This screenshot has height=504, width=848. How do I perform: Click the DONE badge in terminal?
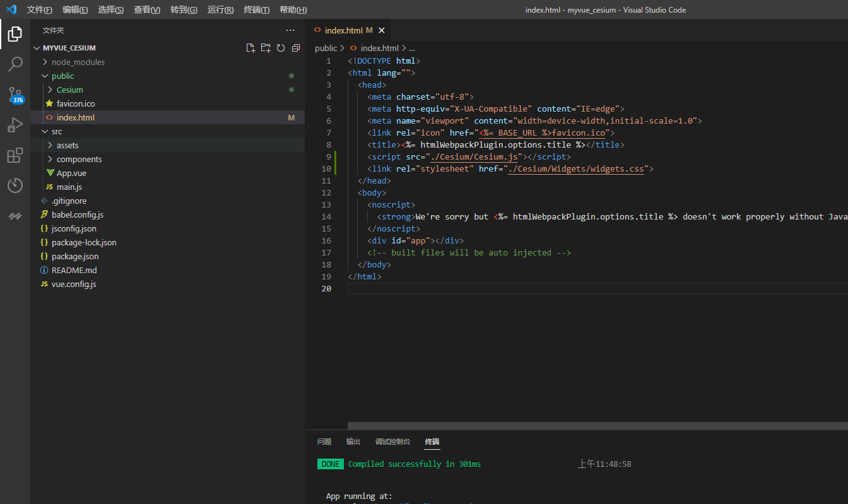331,464
